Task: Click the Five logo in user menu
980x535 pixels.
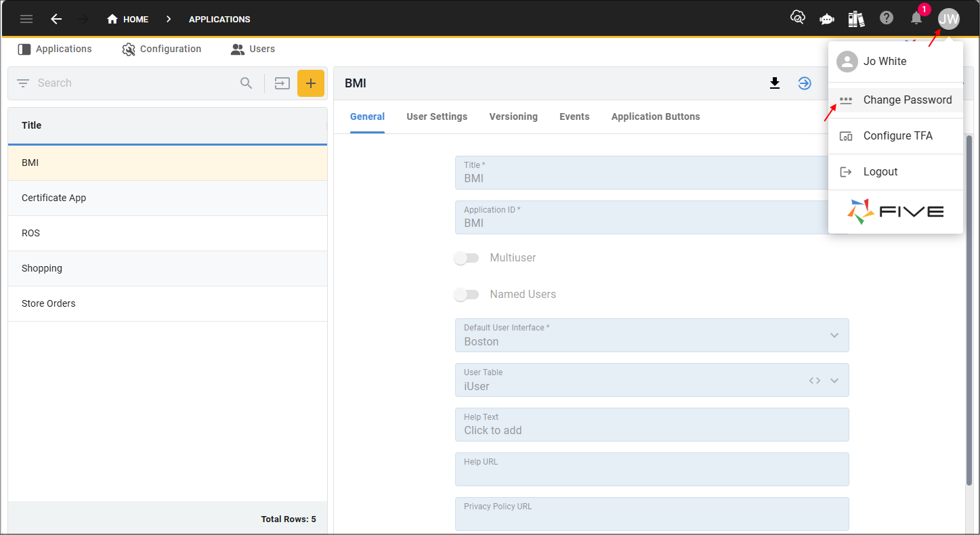Action: pyautogui.click(x=895, y=211)
